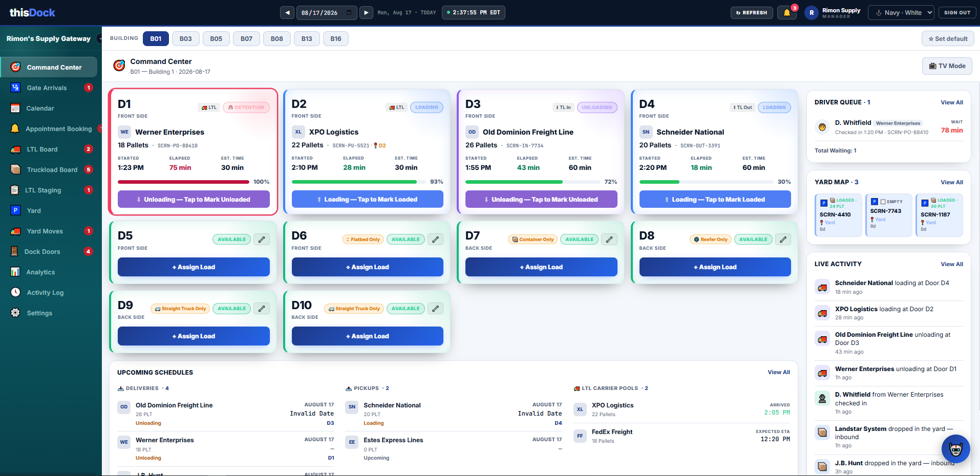Open Appointment Booking bell icon
Screen dimensions: 980x476
tap(15, 128)
